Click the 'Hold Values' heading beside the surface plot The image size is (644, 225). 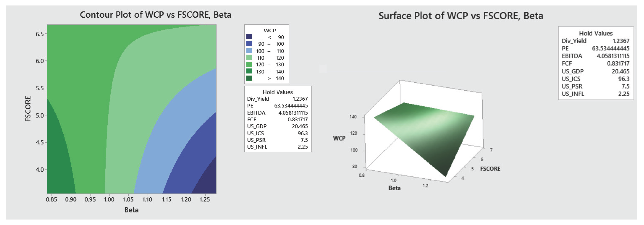pyautogui.click(x=596, y=33)
